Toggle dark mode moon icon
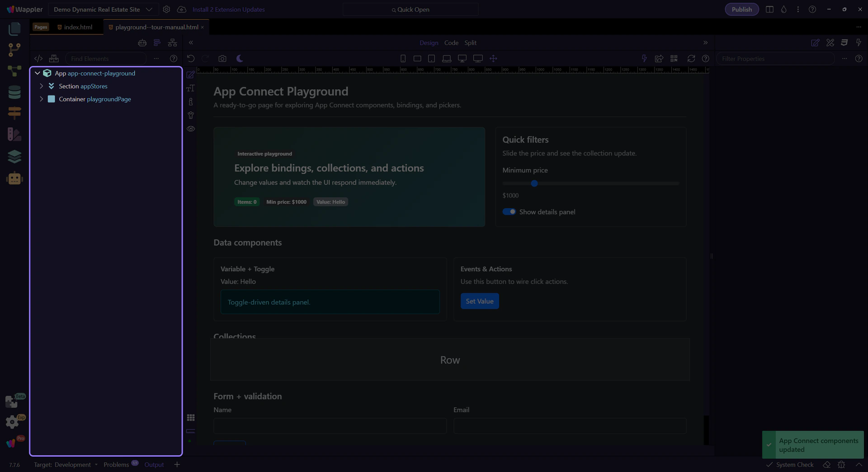 click(x=240, y=58)
